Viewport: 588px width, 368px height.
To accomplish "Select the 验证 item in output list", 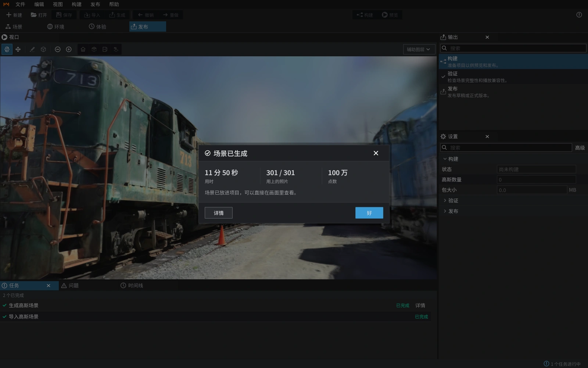I will tap(513, 77).
